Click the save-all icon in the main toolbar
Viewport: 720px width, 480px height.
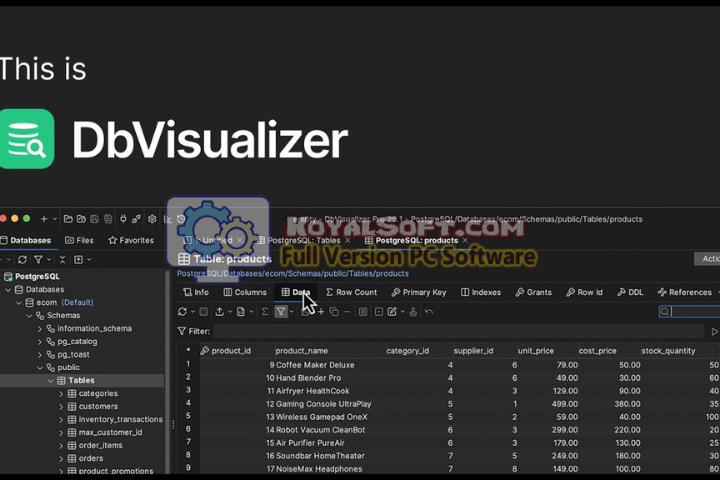pos(108,219)
